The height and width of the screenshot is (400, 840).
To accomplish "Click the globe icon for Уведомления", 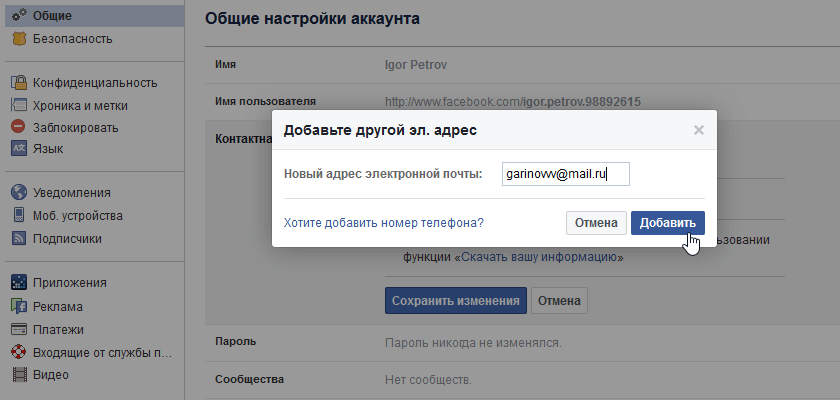I will point(19,192).
